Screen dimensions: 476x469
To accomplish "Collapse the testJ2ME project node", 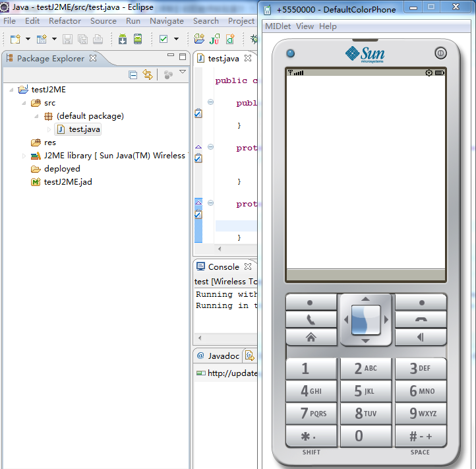I will click(13, 90).
